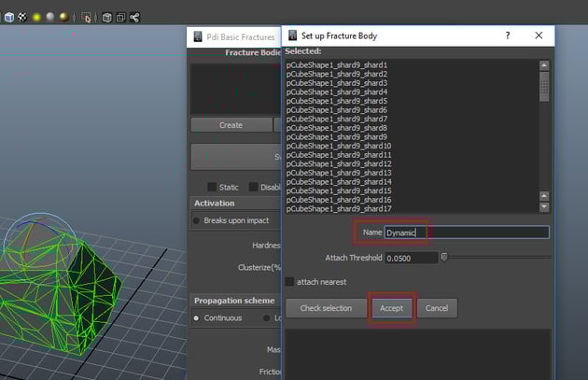Select pCubeShape1_shard9_shard1 in list
The height and width of the screenshot is (380, 588).
click(x=337, y=65)
